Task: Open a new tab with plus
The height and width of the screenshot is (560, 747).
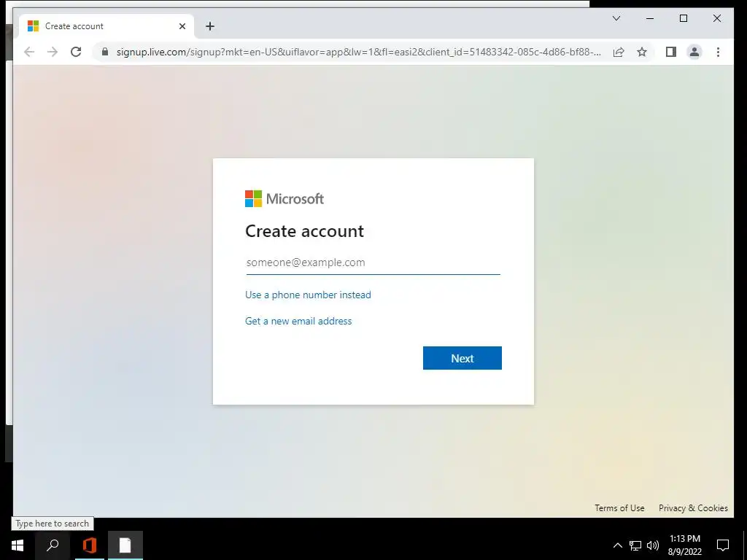Action: [x=210, y=26]
